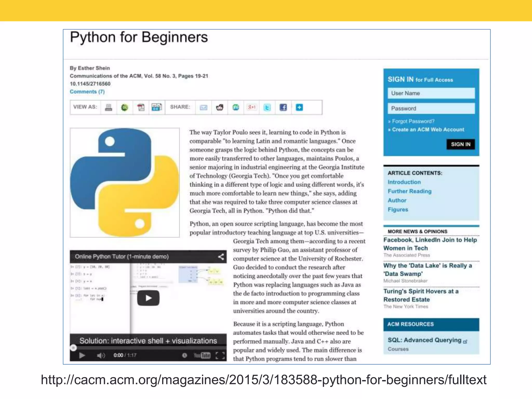The width and height of the screenshot is (532, 399).
Task: Click the SIGN IN button
Action: [461, 144]
